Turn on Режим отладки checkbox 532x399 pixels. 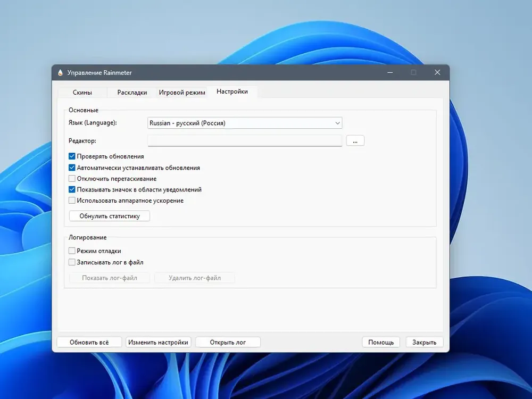72,251
